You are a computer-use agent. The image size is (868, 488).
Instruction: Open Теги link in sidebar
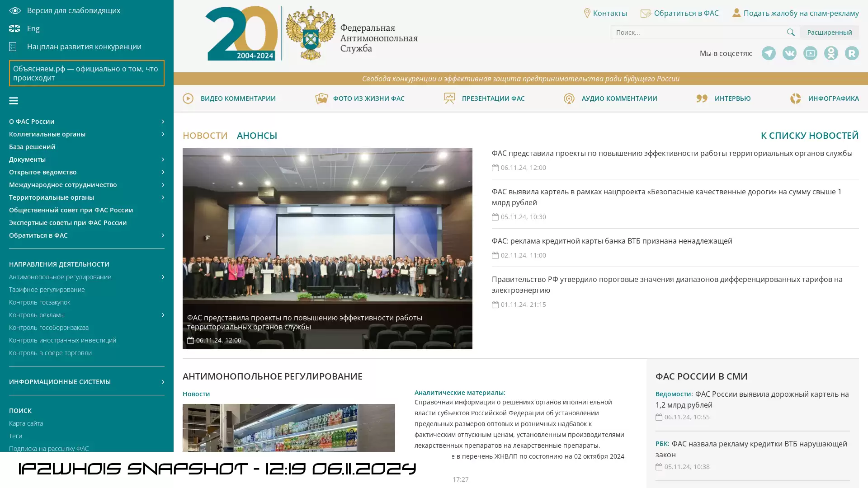(x=15, y=436)
